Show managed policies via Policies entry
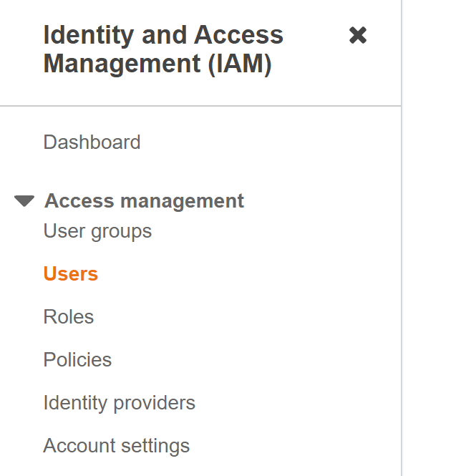This screenshot has width=451, height=476. [x=77, y=359]
